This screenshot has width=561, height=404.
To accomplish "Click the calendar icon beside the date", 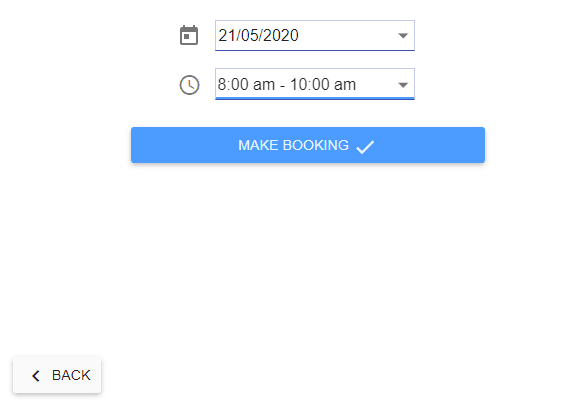I will 189,35.
